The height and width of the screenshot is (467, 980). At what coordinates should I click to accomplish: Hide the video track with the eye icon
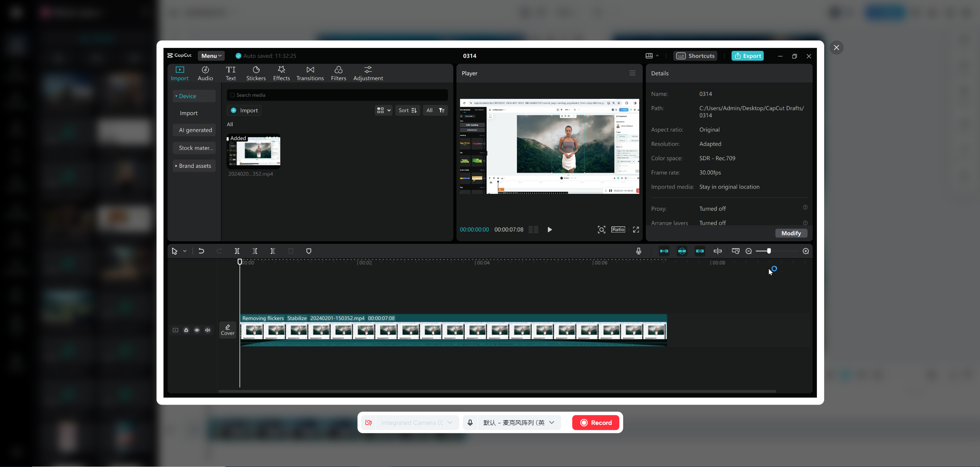pos(197,330)
